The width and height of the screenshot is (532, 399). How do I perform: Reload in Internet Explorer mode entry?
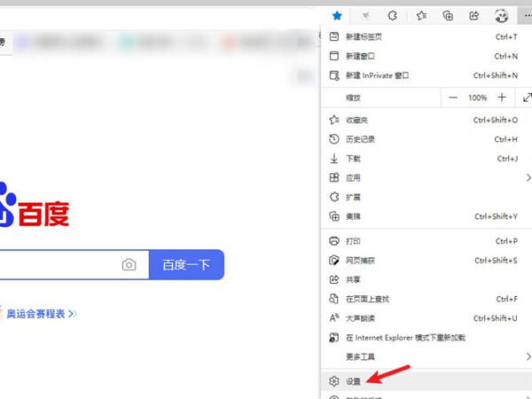pyautogui.click(x=426, y=338)
